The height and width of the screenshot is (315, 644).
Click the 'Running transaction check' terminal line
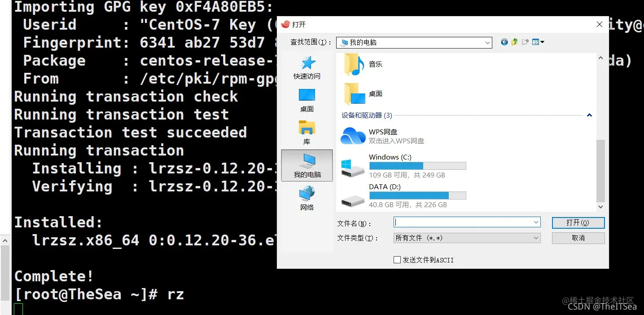coord(126,96)
